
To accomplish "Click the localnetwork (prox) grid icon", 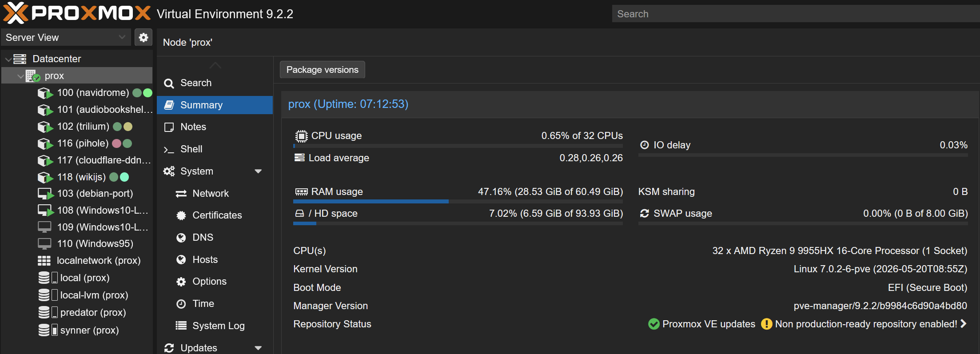I will (x=44, y=261).
